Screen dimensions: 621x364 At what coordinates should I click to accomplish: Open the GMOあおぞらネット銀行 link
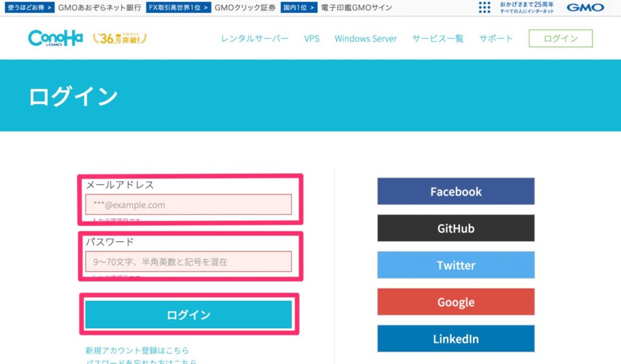tap(99, 7)
